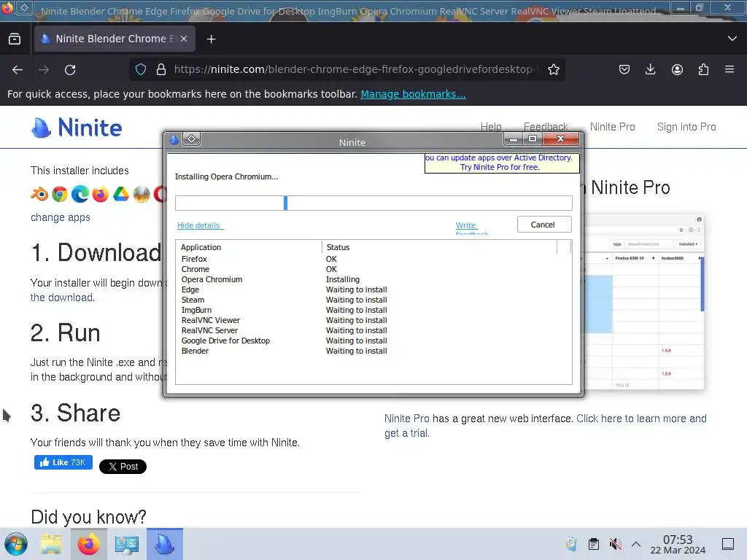This screenshot has height=560, width=747.
Task: Open the Ninite Pro nav link
Action: tap(612, 127)
